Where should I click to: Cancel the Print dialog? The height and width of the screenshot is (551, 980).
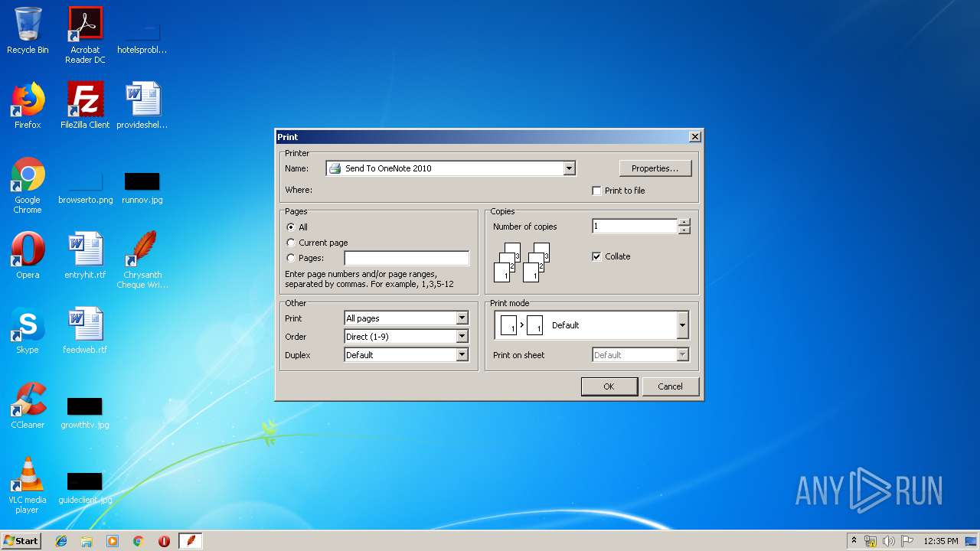click(671, 386)
